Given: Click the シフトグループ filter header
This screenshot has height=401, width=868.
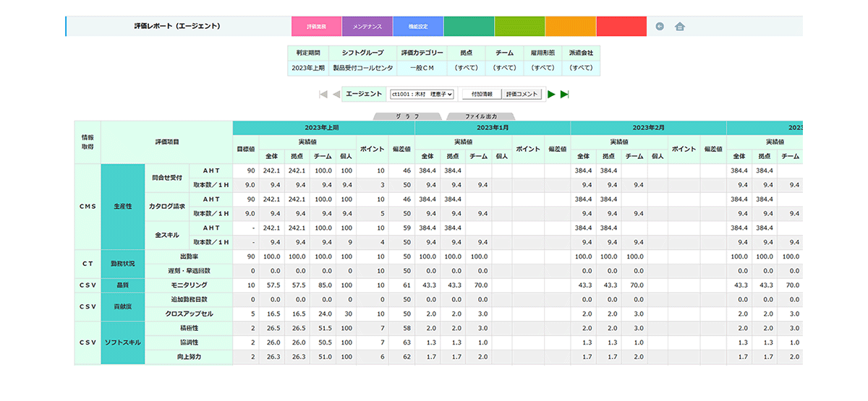Looking at the screenshot, I should pyautogui.click(x=363, y=53).
